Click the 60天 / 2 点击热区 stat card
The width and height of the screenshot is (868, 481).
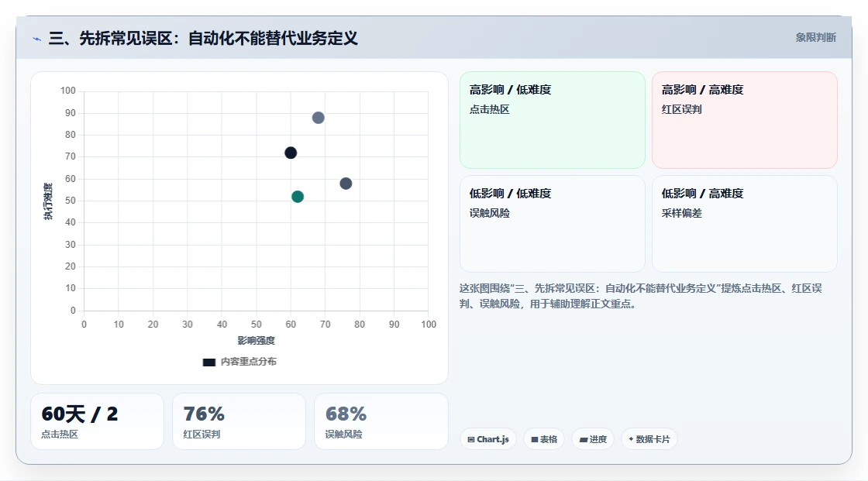click(97, 421)
